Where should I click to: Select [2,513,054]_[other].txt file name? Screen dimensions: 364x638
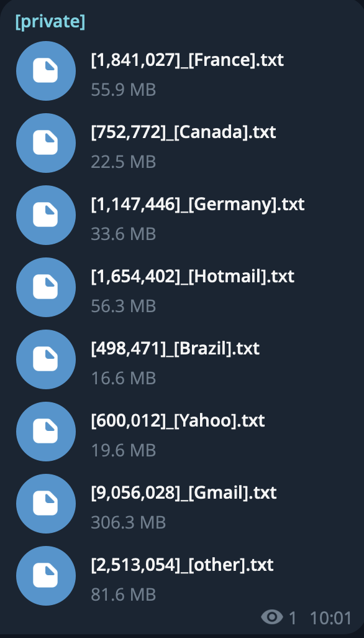(183, 565)
